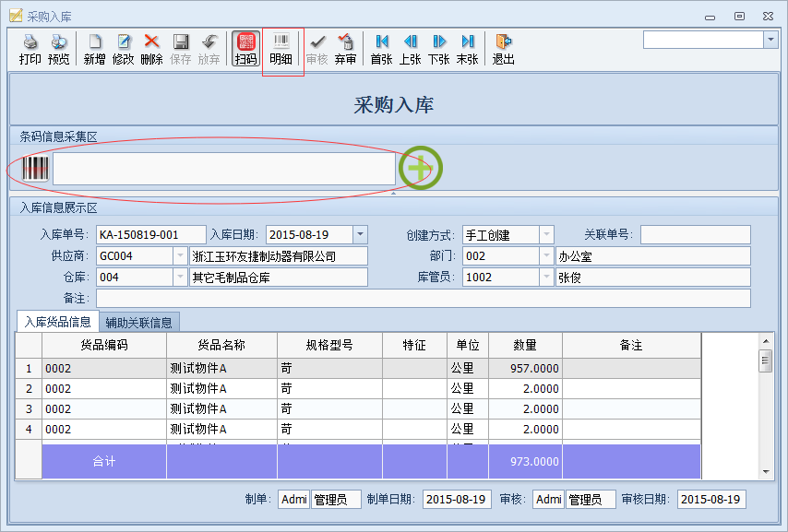
Task: Click the table scrollbar down arrow
Action: [766, 472]
